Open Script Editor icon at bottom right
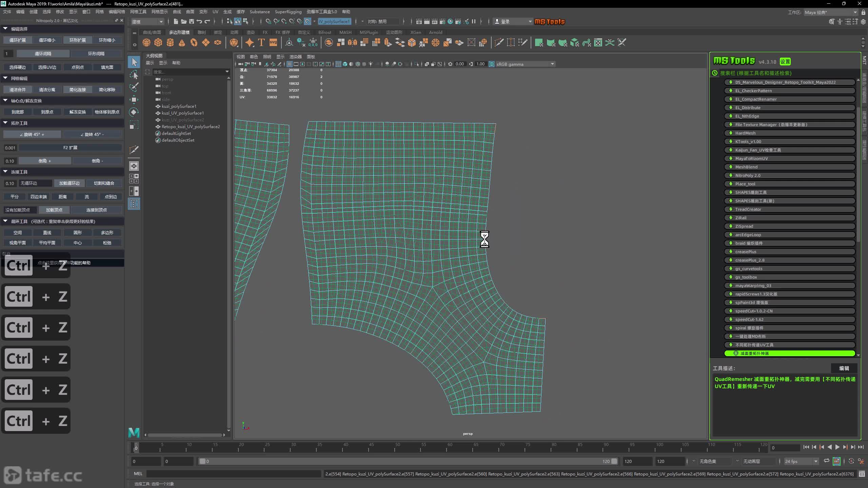868x488 pixels. (862, 474)
